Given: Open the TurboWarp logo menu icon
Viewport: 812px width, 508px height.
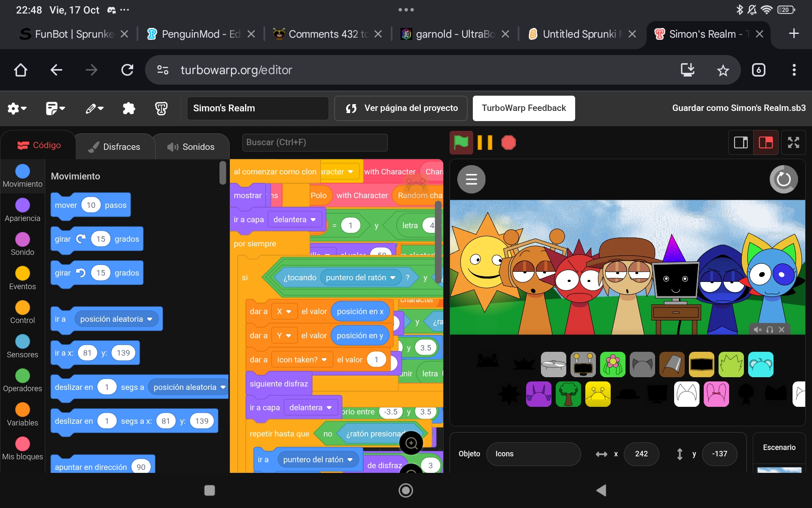Looking at the screenshot, I should tap(161, 108).
